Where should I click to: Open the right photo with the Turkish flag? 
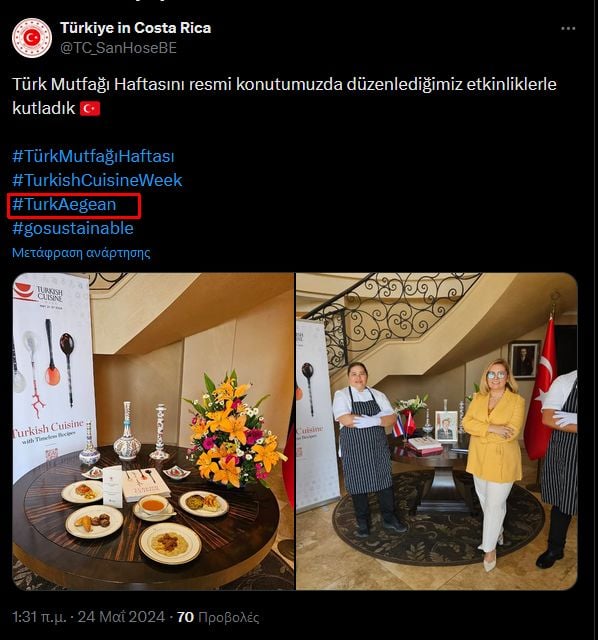pos(437,431)
